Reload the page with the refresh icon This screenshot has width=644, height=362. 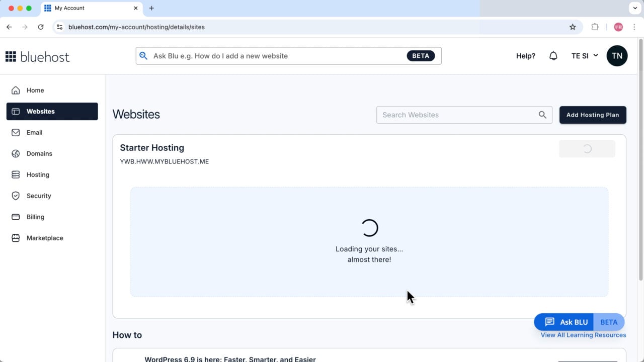click(41, 27)
